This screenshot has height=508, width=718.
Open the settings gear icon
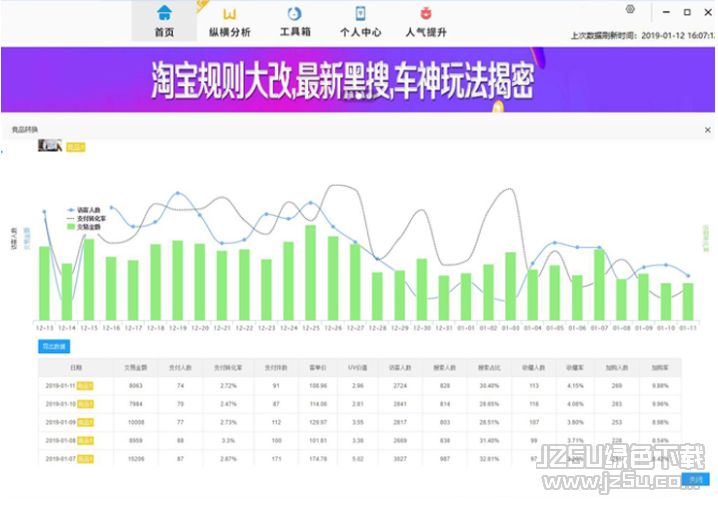coord(630,9)
